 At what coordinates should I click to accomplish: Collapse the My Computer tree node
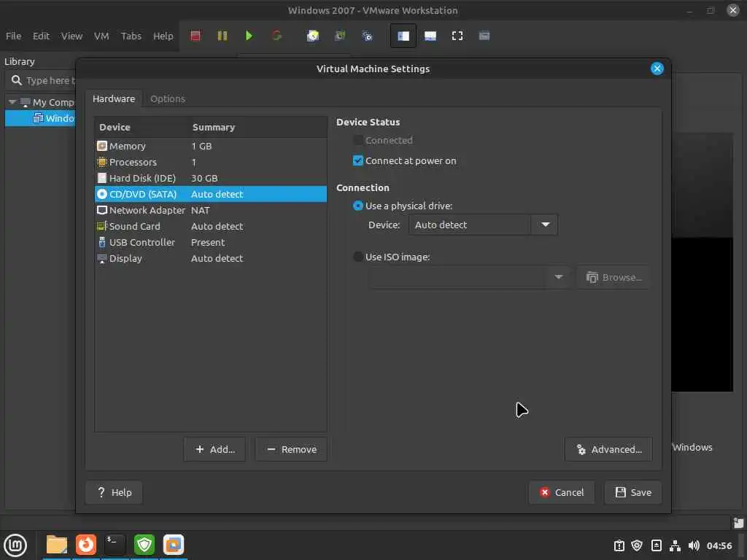12,102
